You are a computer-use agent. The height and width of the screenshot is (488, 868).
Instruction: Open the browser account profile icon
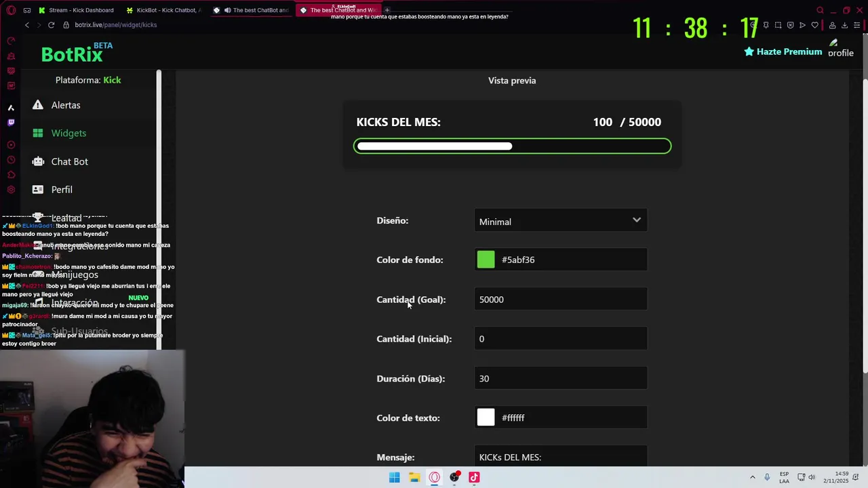(x=832, y=25)
